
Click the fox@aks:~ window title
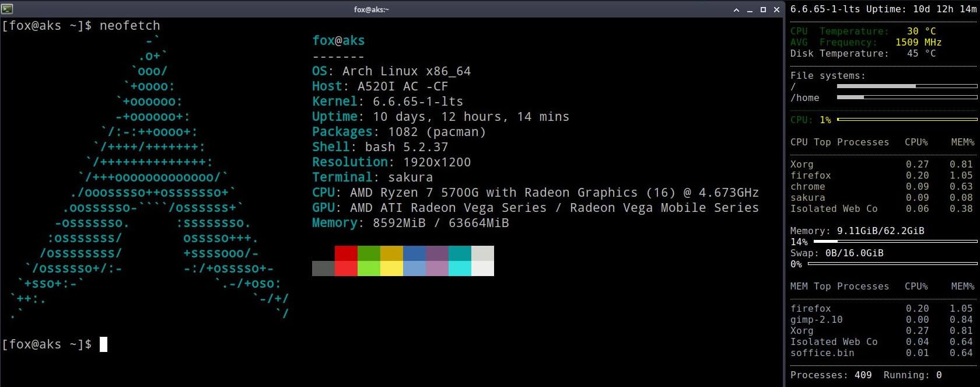click(x=371, y=9)
